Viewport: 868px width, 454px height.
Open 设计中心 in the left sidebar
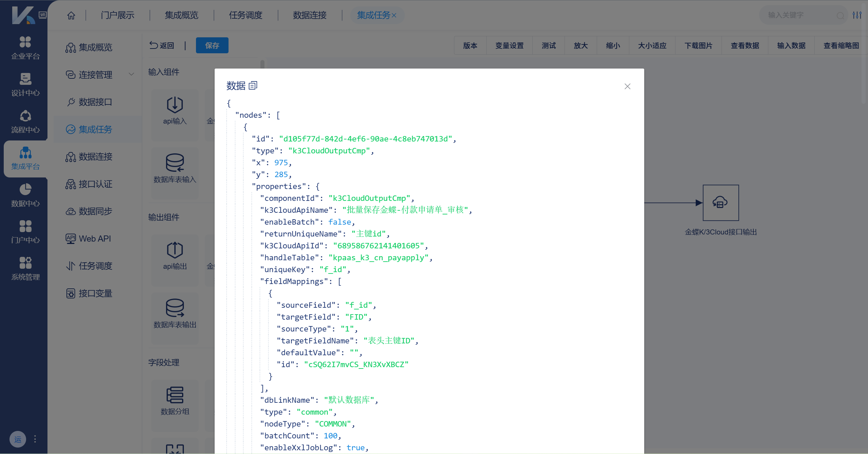click(x=25, y=84)
